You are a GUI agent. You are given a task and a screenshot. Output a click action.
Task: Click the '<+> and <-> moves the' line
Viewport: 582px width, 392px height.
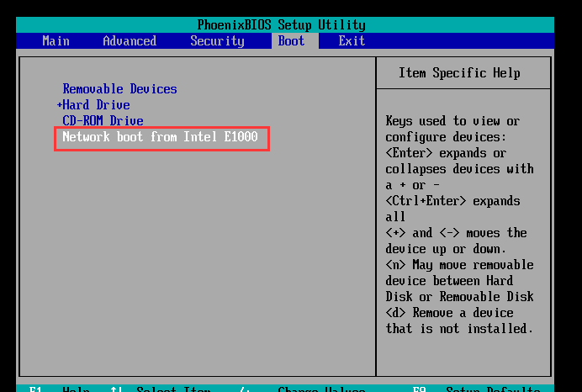coord(456,233)
